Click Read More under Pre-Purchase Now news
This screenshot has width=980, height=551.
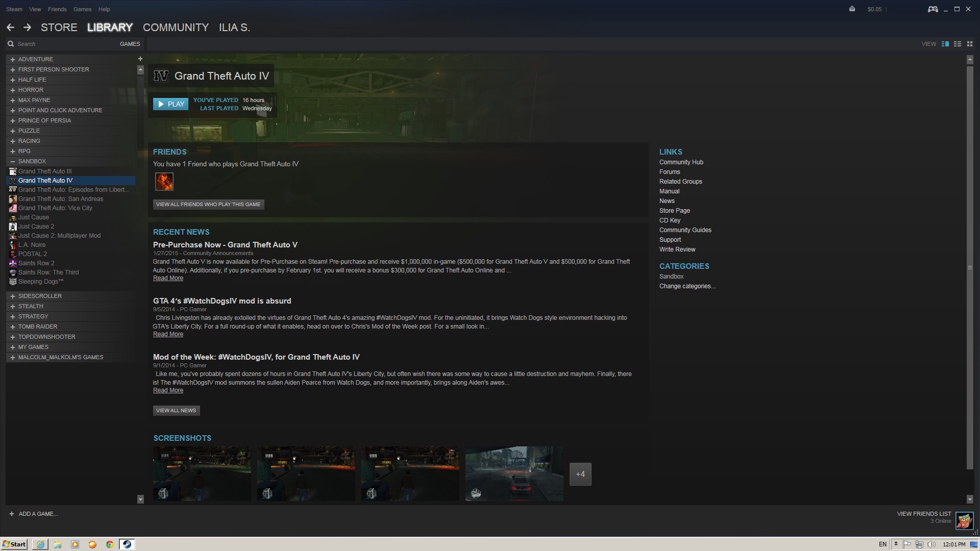[x=168, y=278]
